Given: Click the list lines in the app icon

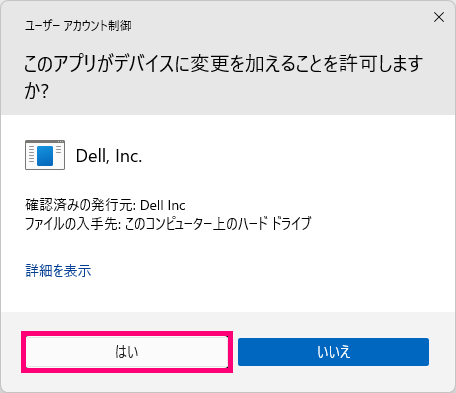Looking at the screenshot, I should pos(31,154).
